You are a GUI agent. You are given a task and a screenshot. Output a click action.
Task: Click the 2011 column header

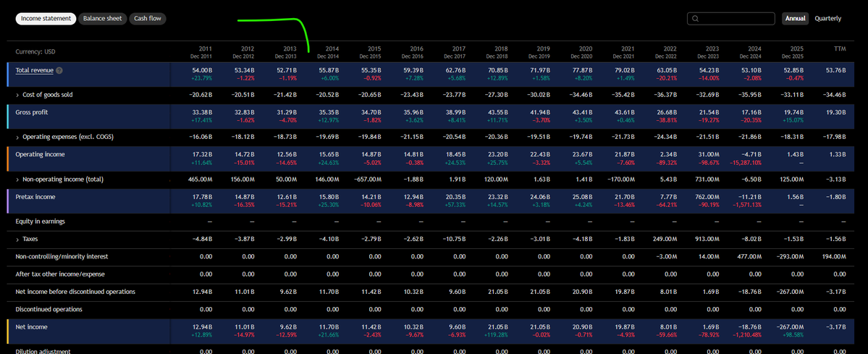(x=202, y=52)
